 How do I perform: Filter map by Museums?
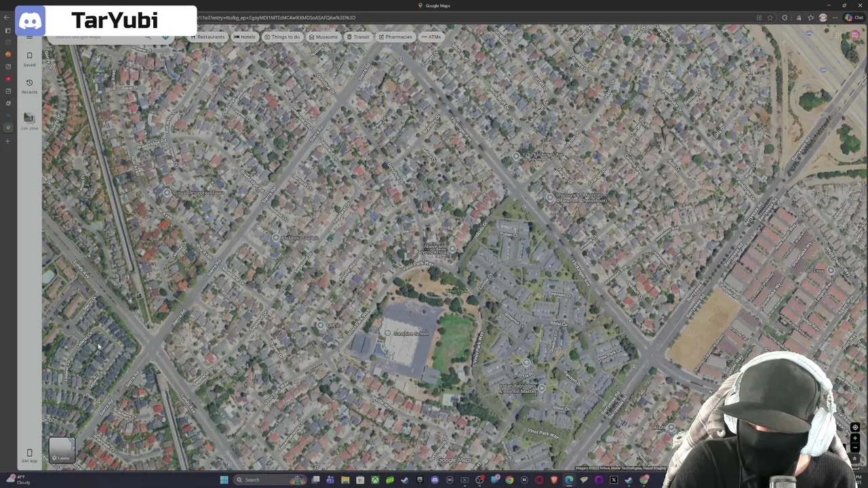pos(323,37)
